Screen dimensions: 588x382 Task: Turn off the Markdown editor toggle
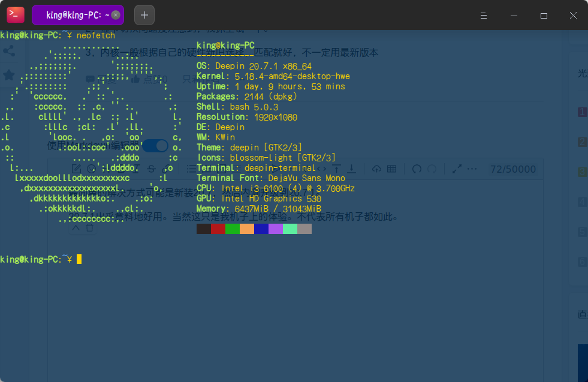pyautogui.click(x=155, y=145)
